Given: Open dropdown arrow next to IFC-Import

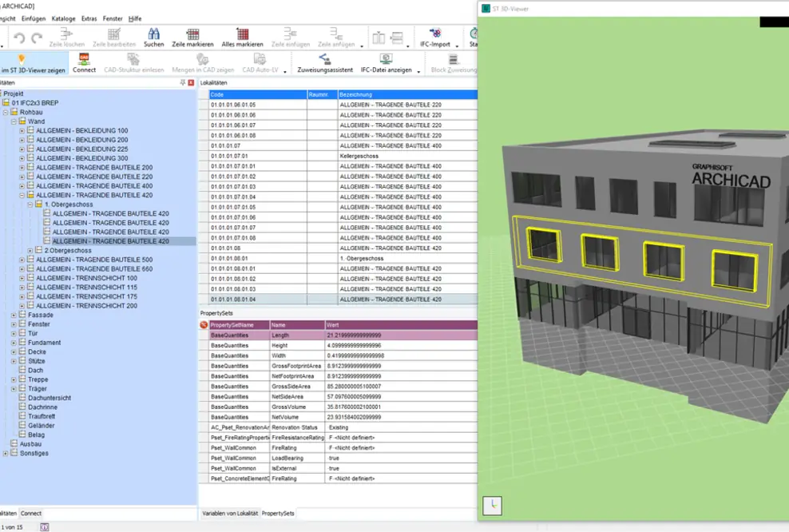Looking at the screenshot, I should pos(457,46).
